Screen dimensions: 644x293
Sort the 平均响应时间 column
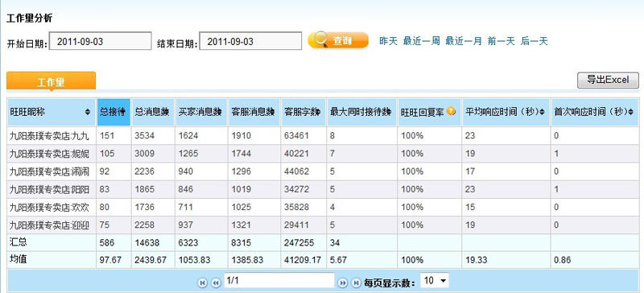543,112
